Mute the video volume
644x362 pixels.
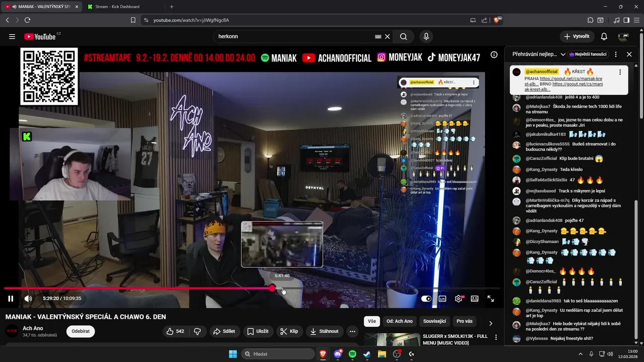(29, 298)
